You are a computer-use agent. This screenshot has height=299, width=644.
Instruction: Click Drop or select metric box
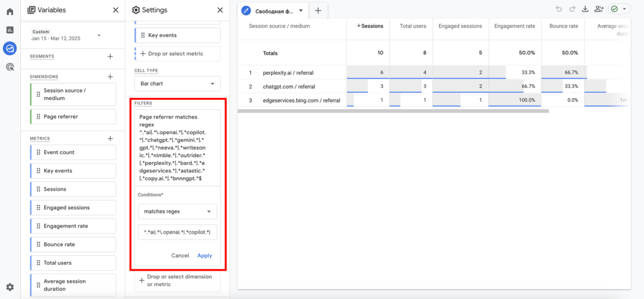[x=177, y=54]
